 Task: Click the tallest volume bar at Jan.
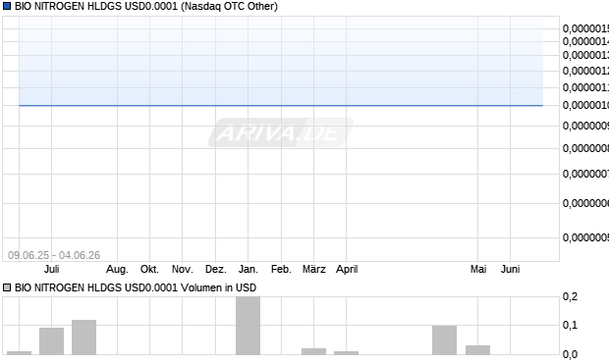pos(249,326)
